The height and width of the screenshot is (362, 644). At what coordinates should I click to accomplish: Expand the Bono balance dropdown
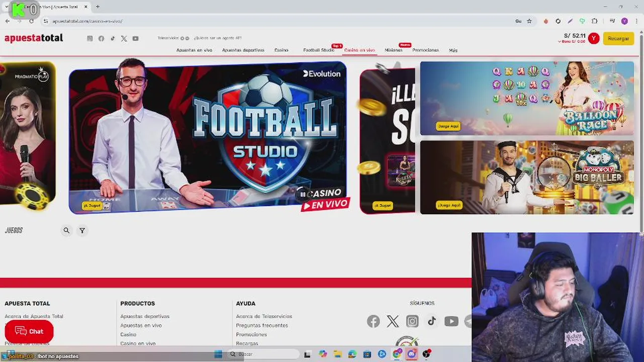572,41
